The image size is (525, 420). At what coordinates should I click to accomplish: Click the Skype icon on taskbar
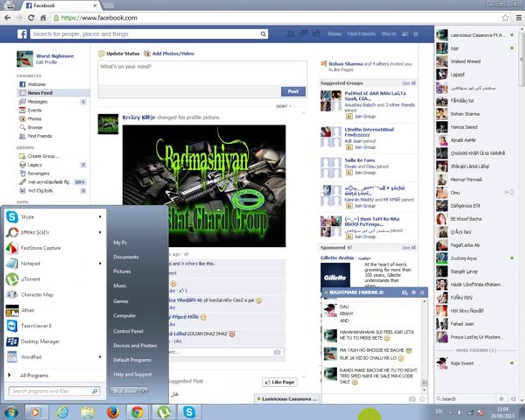(x=189, y=412)
